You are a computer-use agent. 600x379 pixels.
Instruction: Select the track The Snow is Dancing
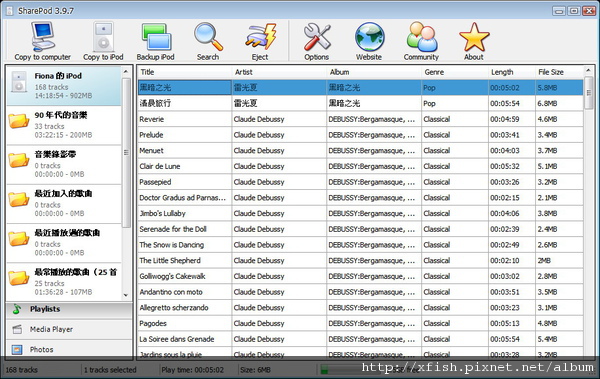(184, 245)
